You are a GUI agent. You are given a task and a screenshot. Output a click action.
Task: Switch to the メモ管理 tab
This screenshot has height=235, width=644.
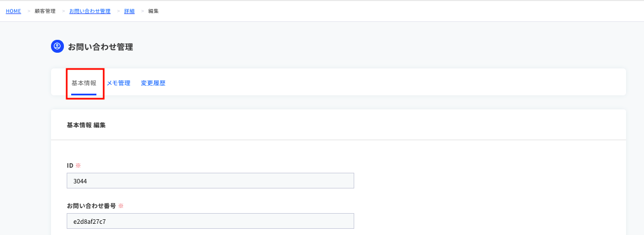click(x=118, y=83)
